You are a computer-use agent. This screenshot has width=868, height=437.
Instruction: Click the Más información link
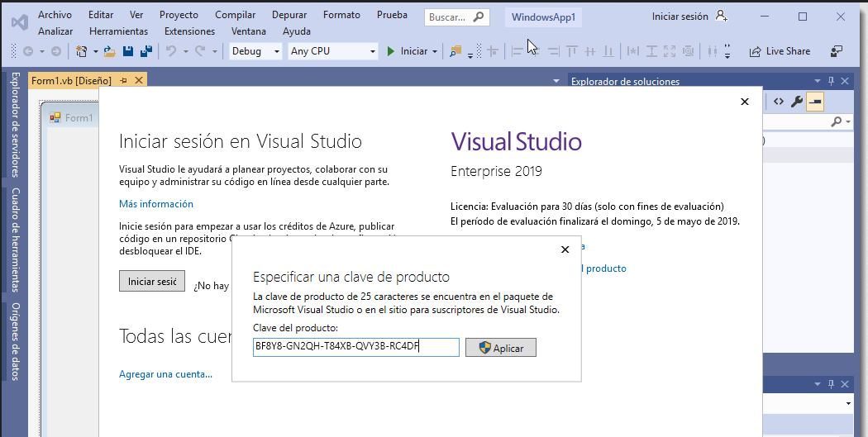[x=156, y=204]
